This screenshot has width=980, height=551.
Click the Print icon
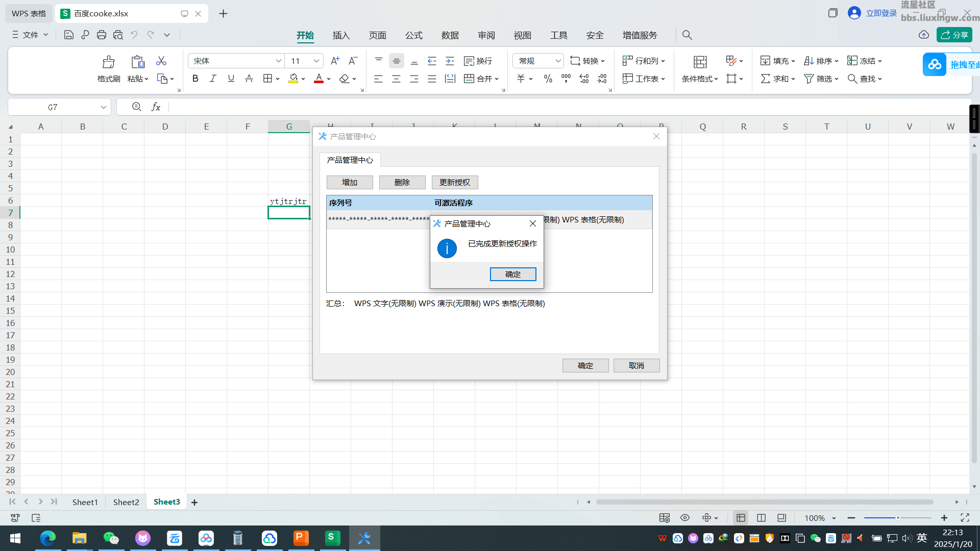(102, 35)
